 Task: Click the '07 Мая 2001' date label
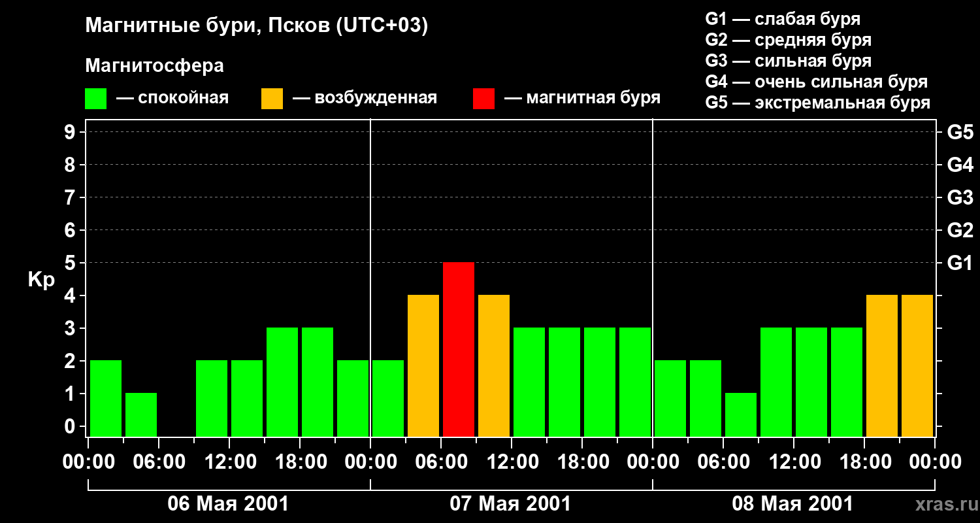(x=510, y=504)
